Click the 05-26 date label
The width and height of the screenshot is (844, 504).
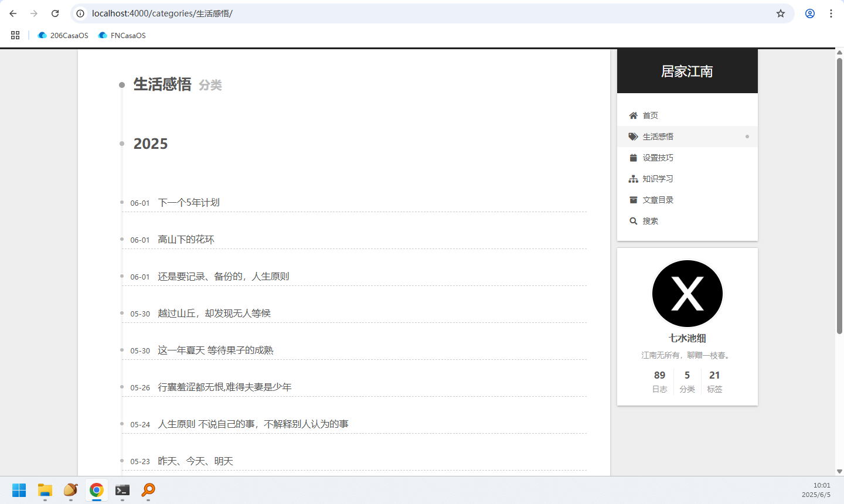click(140, 387)
